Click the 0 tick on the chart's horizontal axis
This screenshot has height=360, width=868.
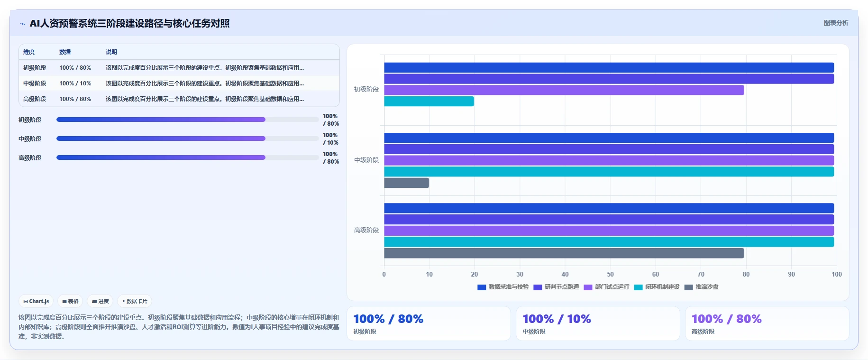(x=384, y=274)
